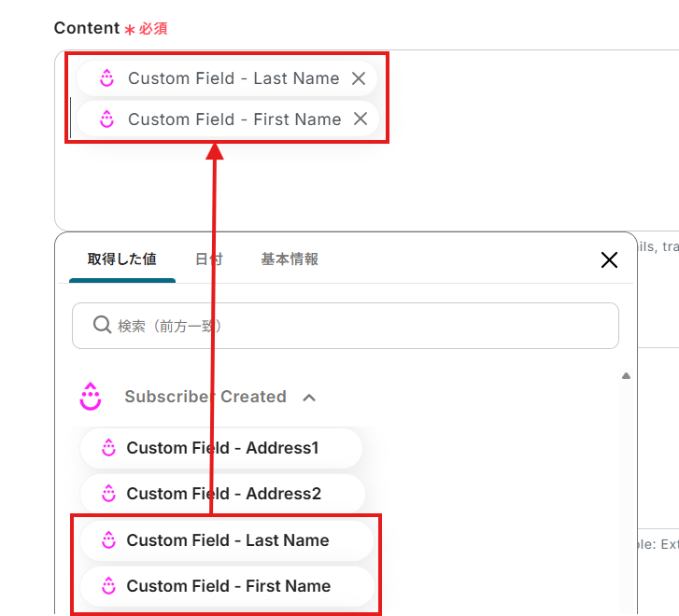The height and width of the screenshot is (616, 679).
Task: Select Custom Field - Address1 from list
Action: [x=222, y=448]
